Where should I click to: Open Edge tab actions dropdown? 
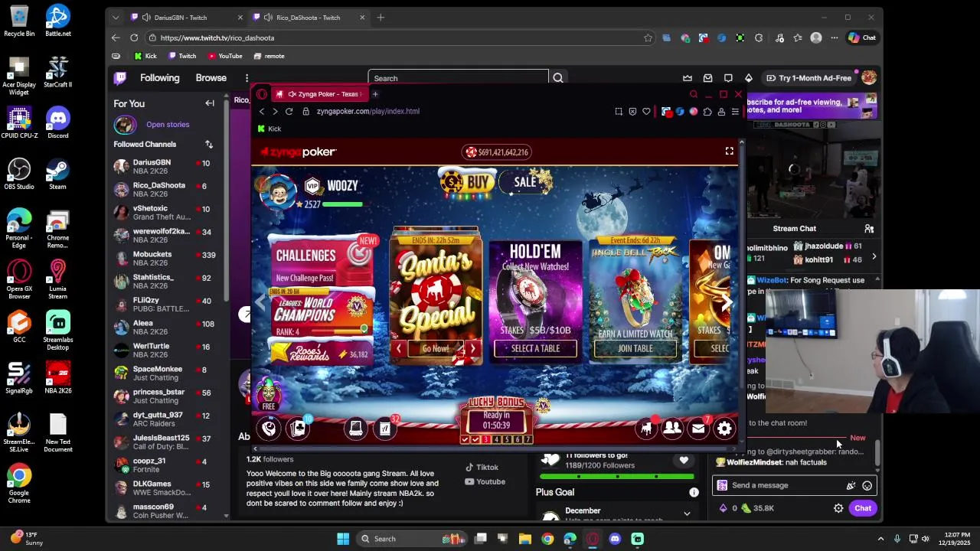(x=116, y=18)
